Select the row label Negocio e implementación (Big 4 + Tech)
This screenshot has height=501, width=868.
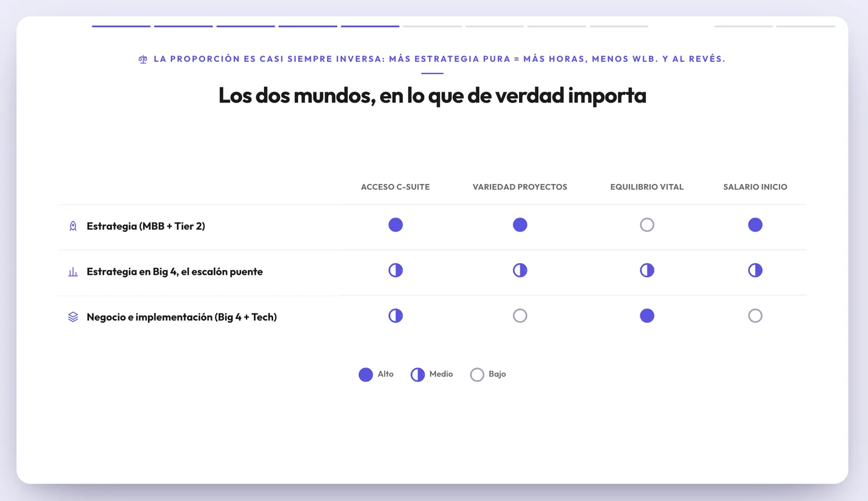click(x=182, y=317)
